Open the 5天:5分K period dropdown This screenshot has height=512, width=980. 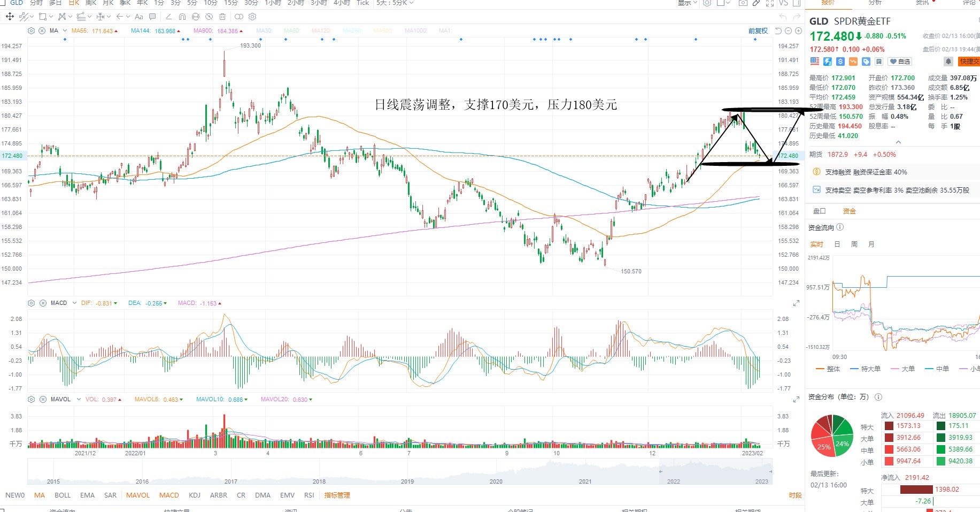pyautogui.click(x=395, y=3)
